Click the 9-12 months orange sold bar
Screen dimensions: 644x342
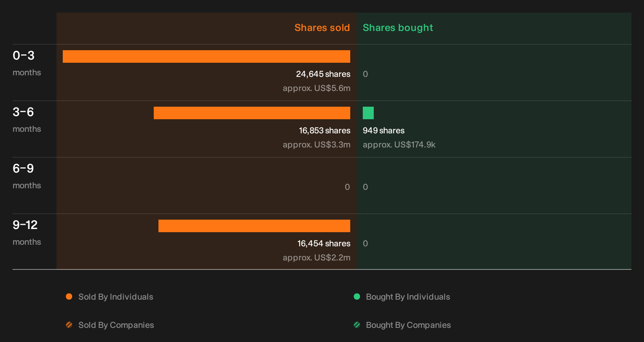[x=254, y=226]
